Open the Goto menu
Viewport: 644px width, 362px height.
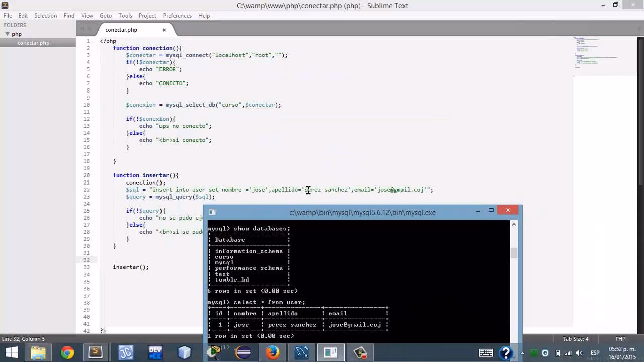point(106,16)
